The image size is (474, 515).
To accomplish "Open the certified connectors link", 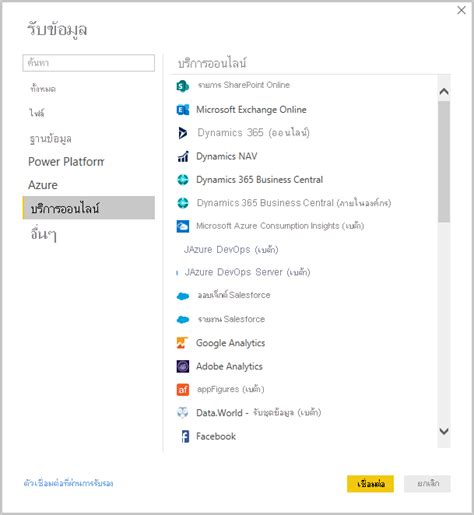I will 69,483.
